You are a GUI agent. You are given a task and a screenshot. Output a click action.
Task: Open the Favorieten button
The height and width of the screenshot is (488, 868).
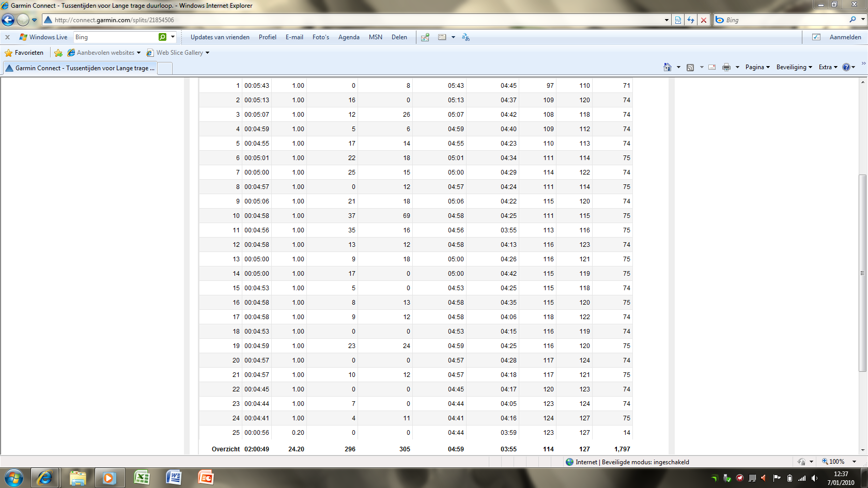point(24,53)
